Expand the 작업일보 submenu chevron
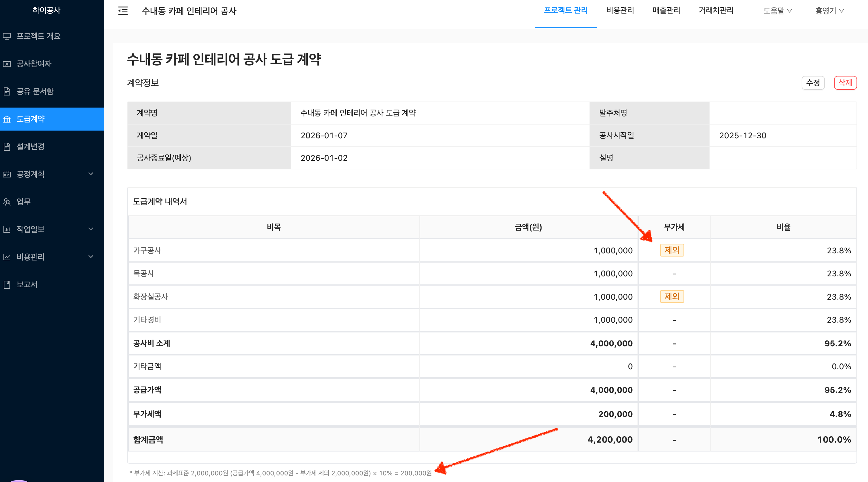868x482 pixels. tap(91, 229)
